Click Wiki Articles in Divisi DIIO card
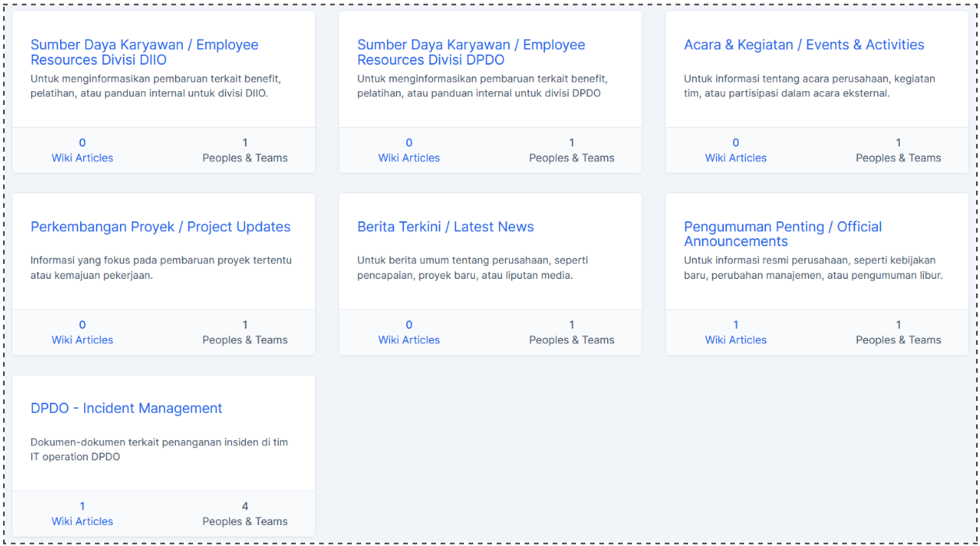This screenshot has height=546, width=980. click(83, 158)
